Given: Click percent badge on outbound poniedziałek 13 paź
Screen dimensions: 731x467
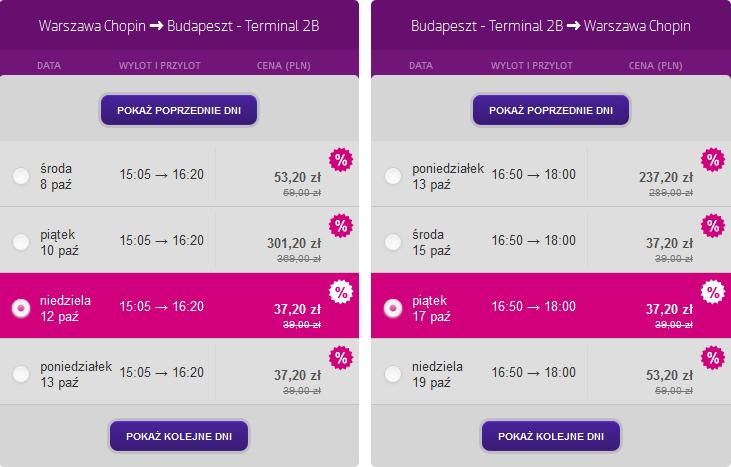Looking at the screenshot, I should click(341, 358).
